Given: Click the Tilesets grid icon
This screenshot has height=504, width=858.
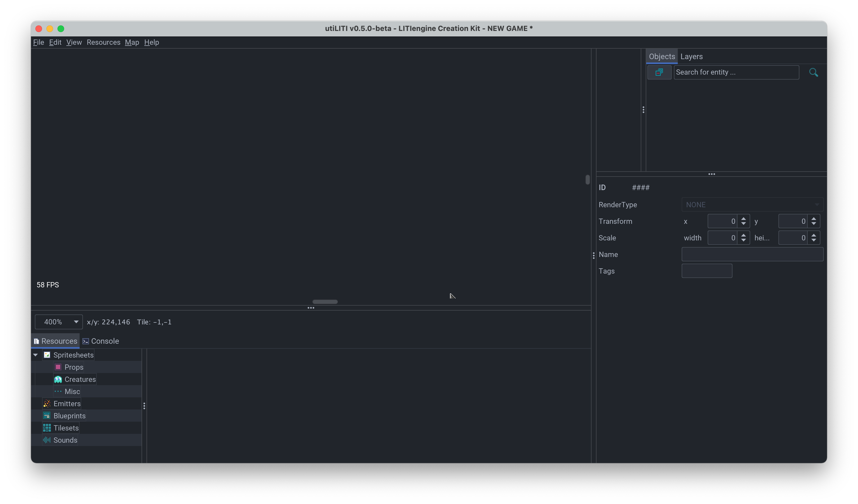Looking at the screenshot, I should (x=47, y=428).
